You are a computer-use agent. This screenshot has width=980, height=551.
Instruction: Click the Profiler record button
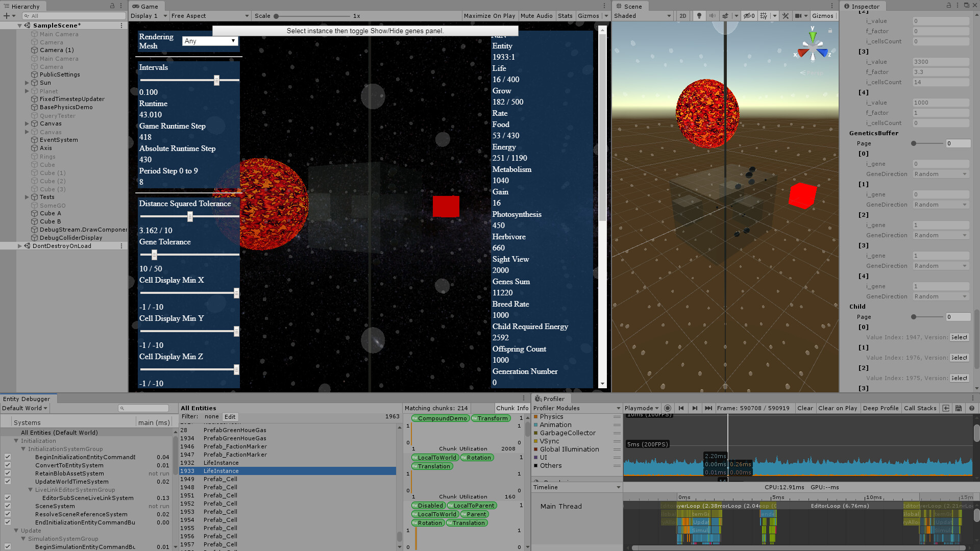[668, 408]
